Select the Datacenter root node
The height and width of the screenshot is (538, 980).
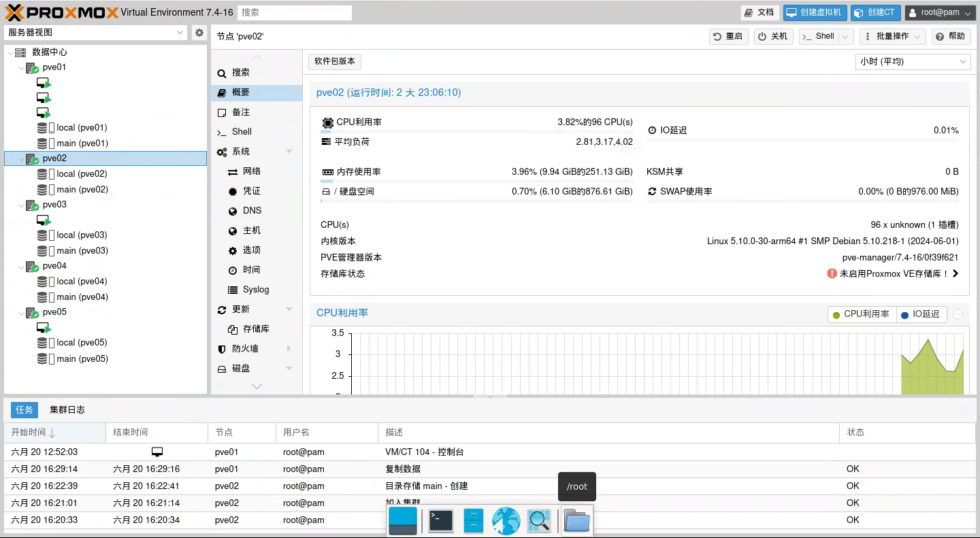pyautogui.click(x=50, y=52)
